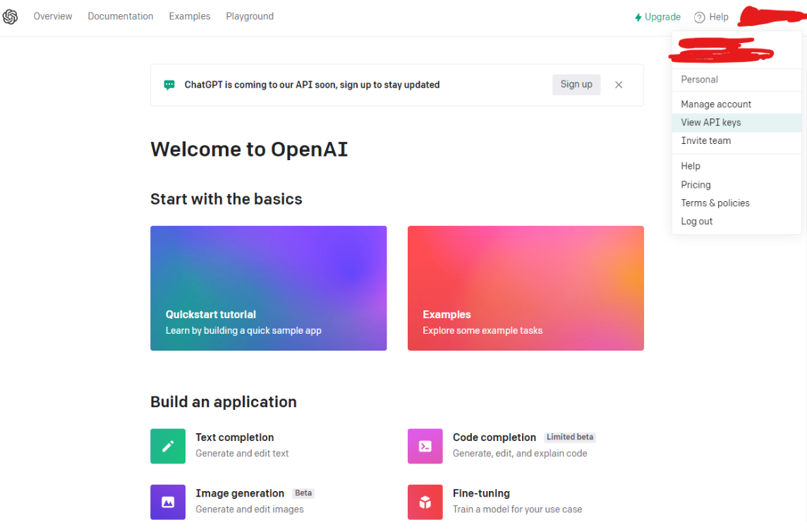The image size is (807, 532).
Task: Click 'Generate and edit images' description
Action: [x=250, y=509]
